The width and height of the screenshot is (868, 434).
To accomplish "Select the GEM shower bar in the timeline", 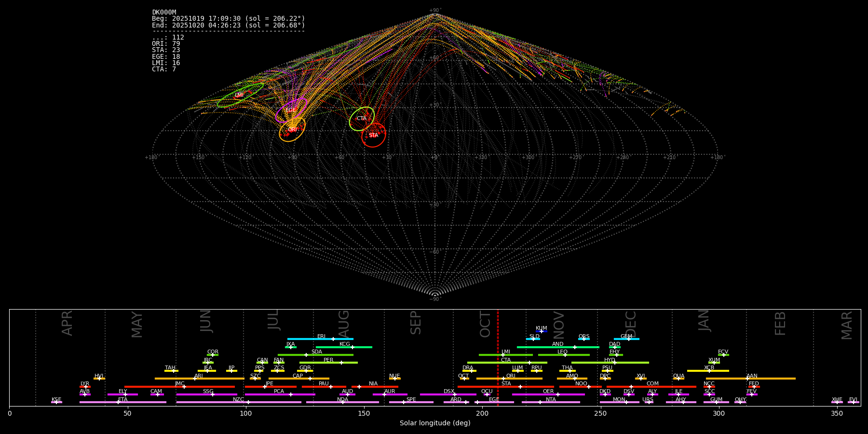I will pos(626,339).
